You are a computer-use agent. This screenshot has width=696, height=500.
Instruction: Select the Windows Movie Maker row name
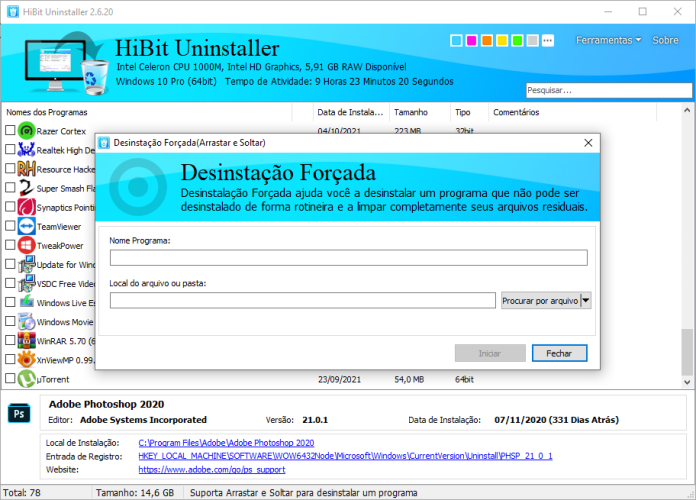tap(65, 322)
